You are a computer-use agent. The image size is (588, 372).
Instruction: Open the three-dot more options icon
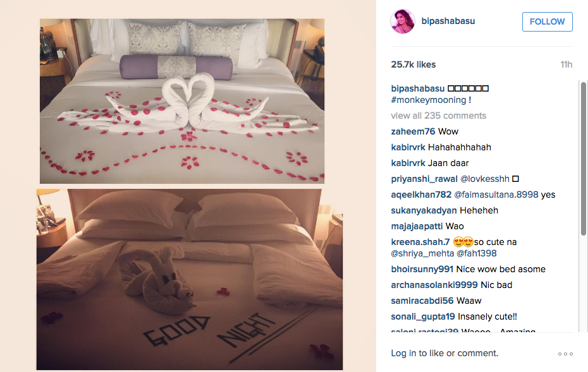565,354
